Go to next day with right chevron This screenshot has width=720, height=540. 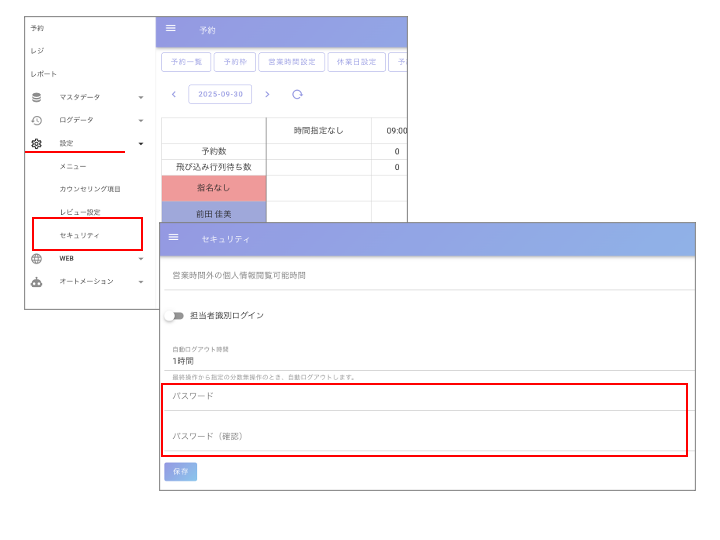[267, 94]
